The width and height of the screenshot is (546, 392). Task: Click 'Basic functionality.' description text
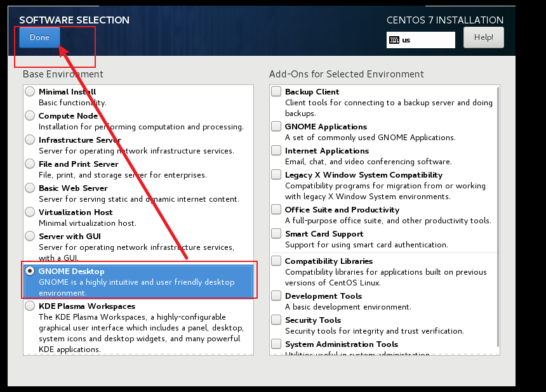pos(72,103)
